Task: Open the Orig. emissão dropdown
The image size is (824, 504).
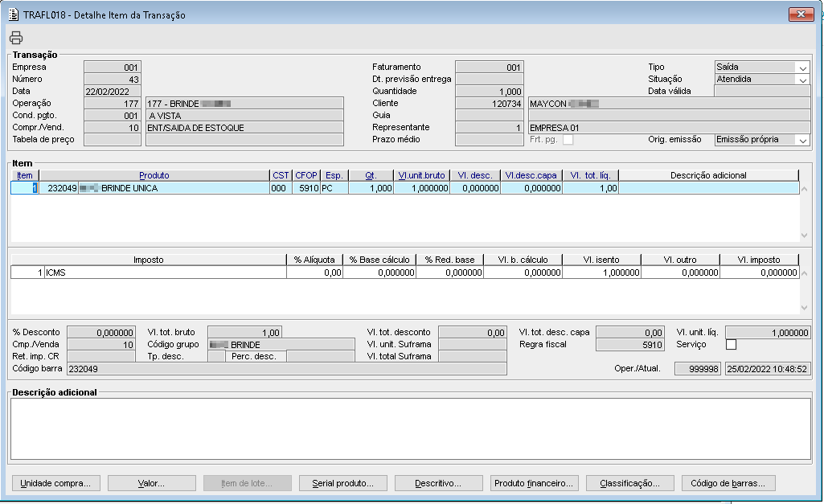Action: point(802,141)
